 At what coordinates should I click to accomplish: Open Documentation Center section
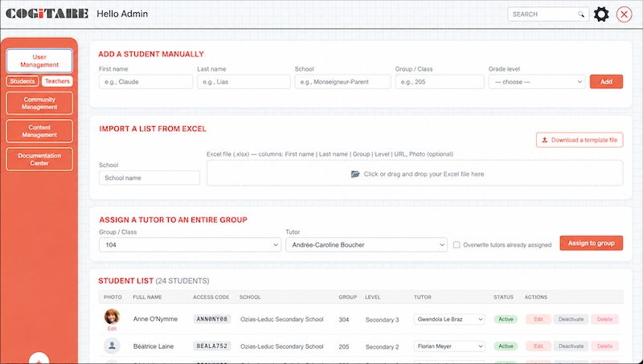(39, 159)
